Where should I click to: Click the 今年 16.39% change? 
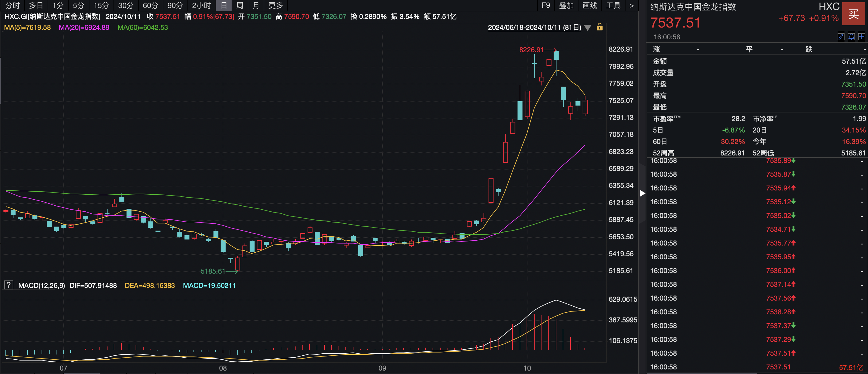(853, 142)
